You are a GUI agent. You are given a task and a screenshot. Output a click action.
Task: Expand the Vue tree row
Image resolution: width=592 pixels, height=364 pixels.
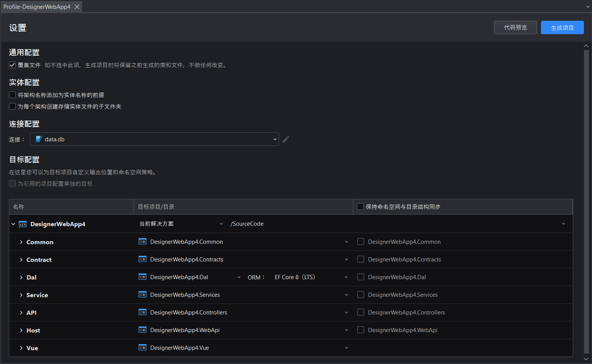[x=21, y=348]
